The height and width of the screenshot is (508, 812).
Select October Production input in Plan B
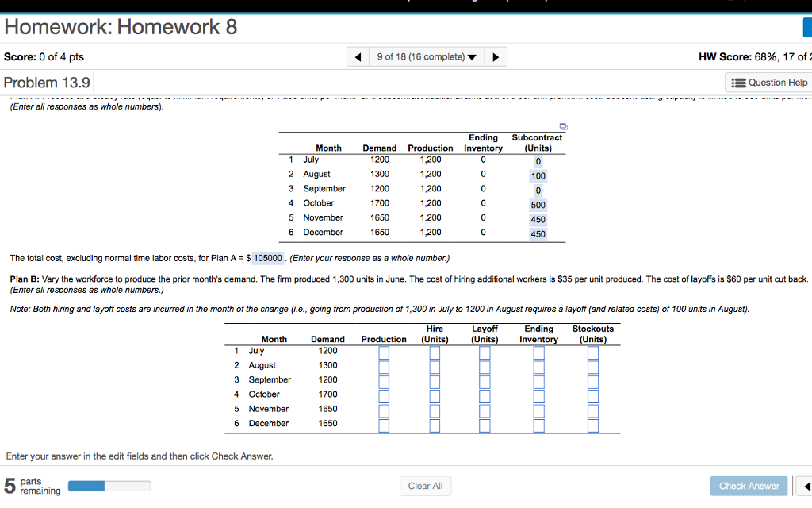point(384,396)
